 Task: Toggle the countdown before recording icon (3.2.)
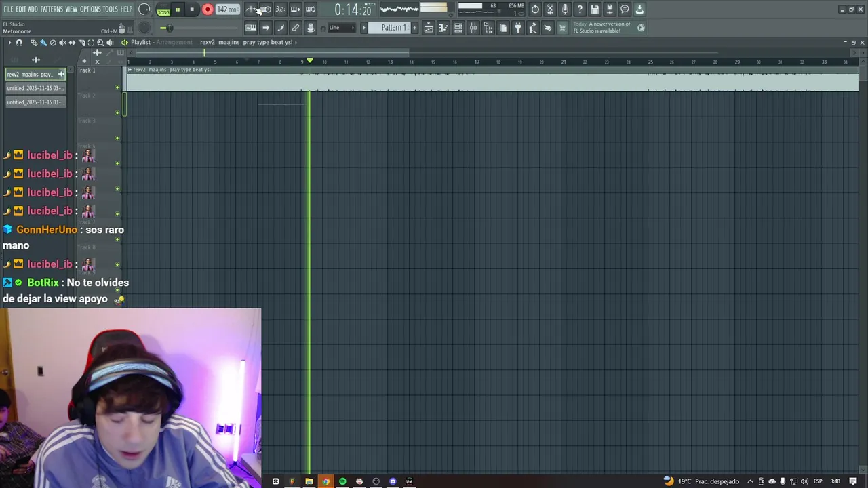pos(280,9)
